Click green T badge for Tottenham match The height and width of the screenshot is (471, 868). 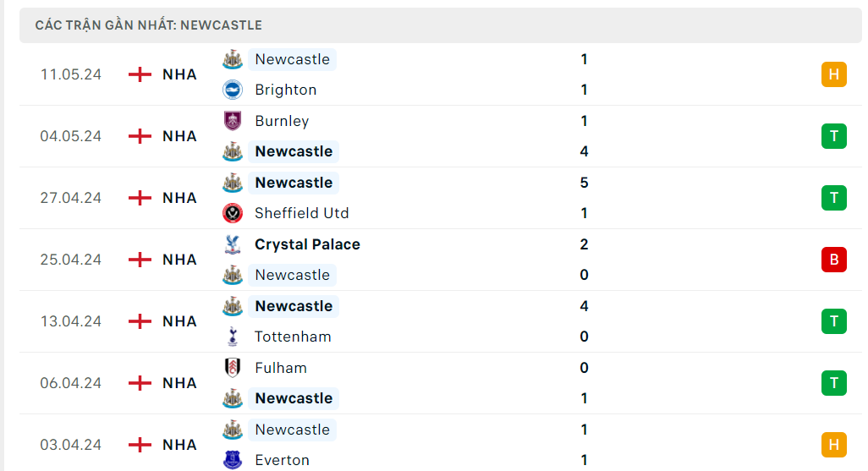(833, 321)
